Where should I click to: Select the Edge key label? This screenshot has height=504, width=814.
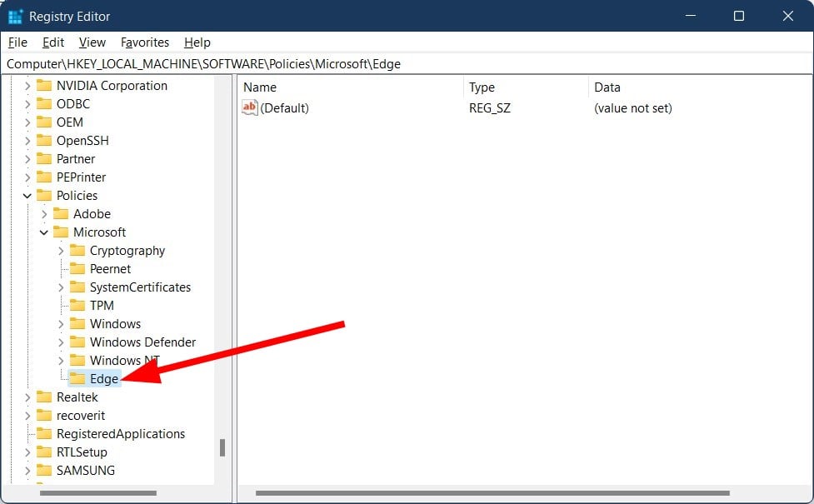(104, 379)
